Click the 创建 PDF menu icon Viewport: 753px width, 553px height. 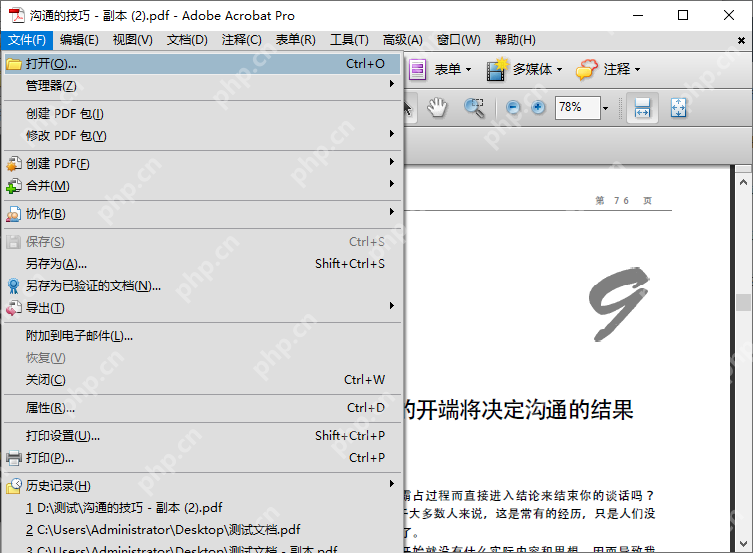point(14,164)
